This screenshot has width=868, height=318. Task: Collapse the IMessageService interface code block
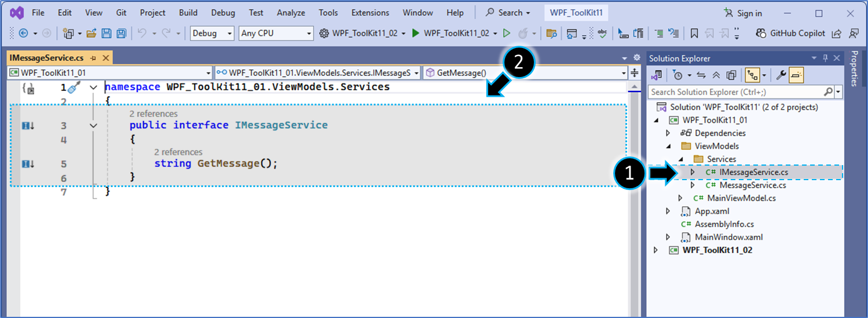point(93,125)
